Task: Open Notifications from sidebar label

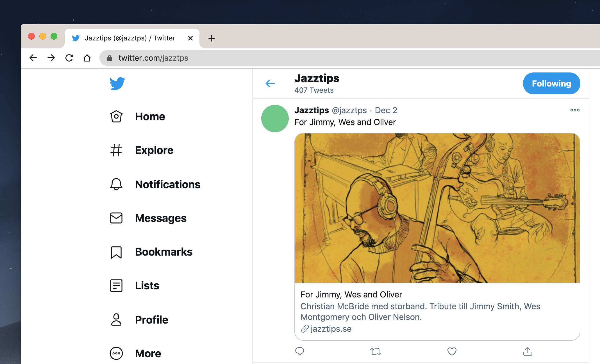Action: point(168,185)
